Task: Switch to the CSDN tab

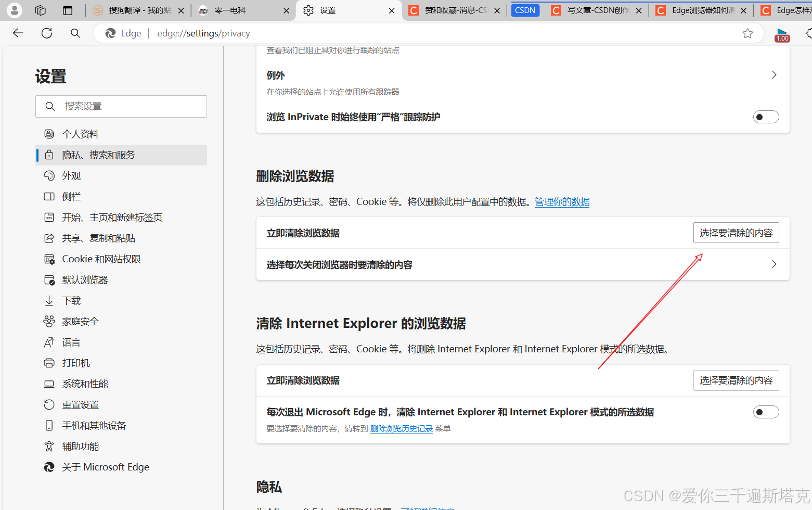Action: (x=525, y=10)
